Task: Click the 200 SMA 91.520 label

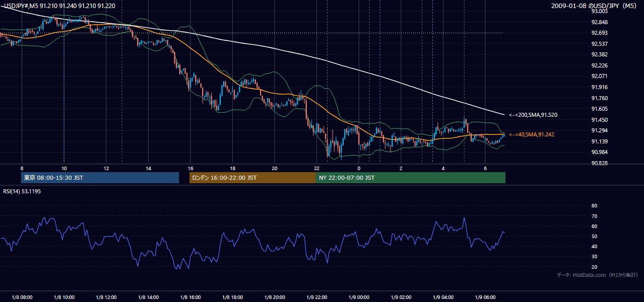Action: point(533,115)
